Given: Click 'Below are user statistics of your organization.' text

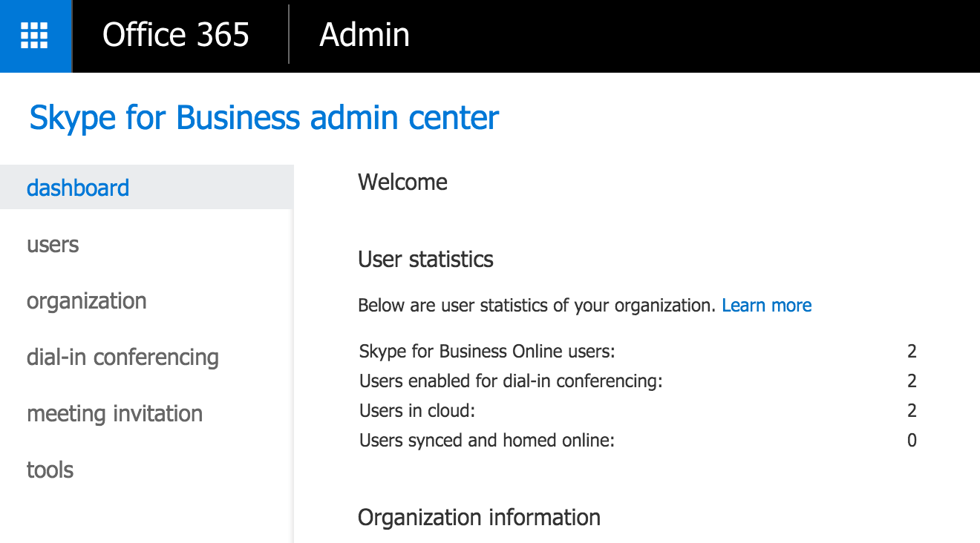Looking at the screenshot, I should (537, 306).
